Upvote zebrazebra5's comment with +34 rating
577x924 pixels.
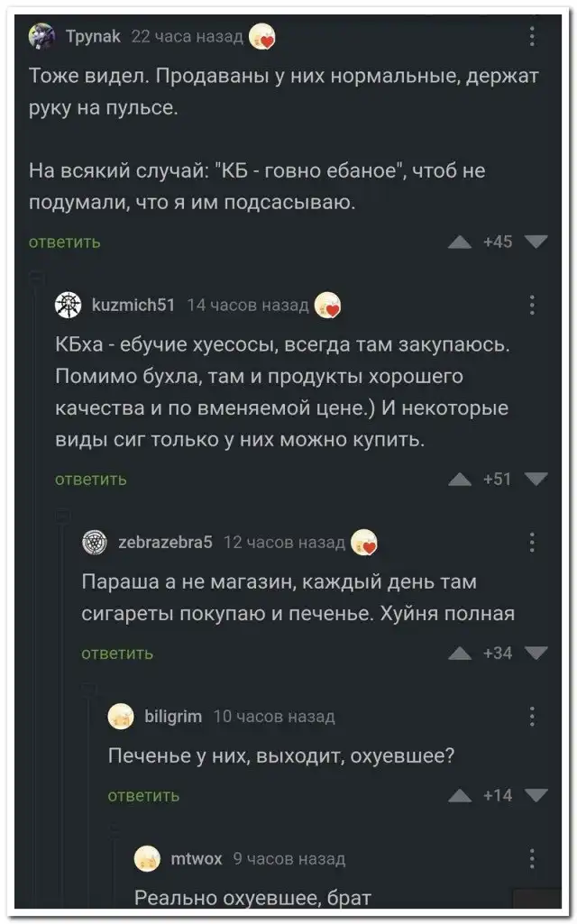tap(460, 653)
